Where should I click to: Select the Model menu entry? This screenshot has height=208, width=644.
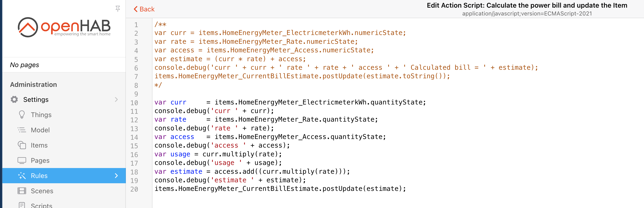click(x=40, y=130)
